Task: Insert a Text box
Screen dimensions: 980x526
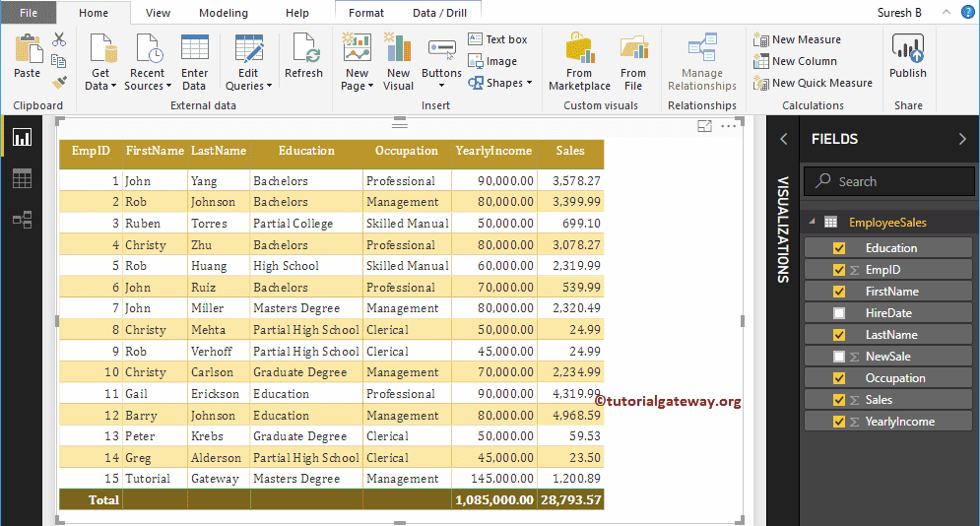Action: [x=498, y=39]
